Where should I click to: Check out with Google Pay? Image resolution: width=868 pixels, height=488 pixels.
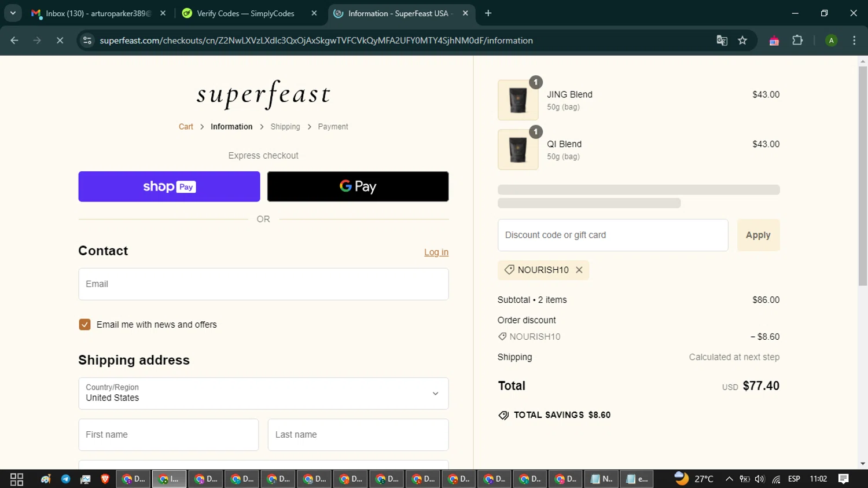(x=358, y=186)
